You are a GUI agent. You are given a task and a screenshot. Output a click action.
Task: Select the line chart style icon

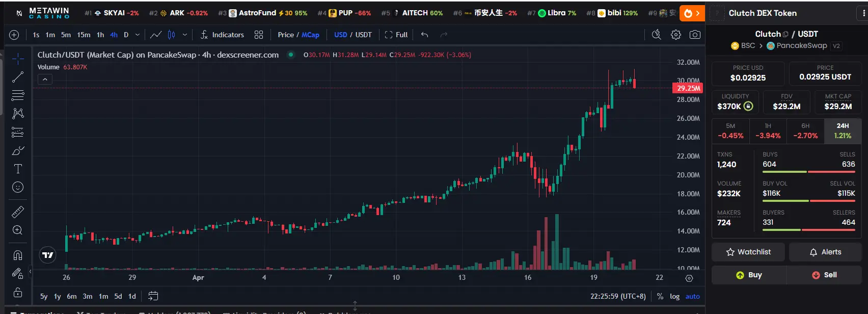click(156, 35)
